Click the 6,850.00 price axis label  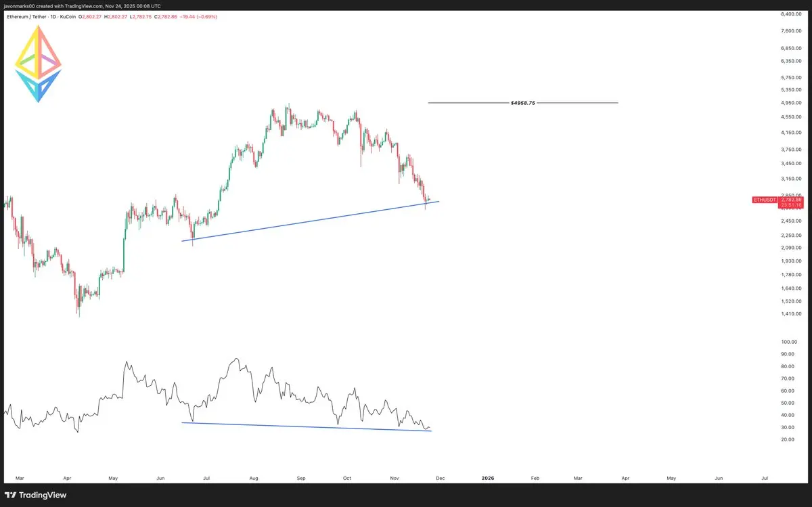791,48
